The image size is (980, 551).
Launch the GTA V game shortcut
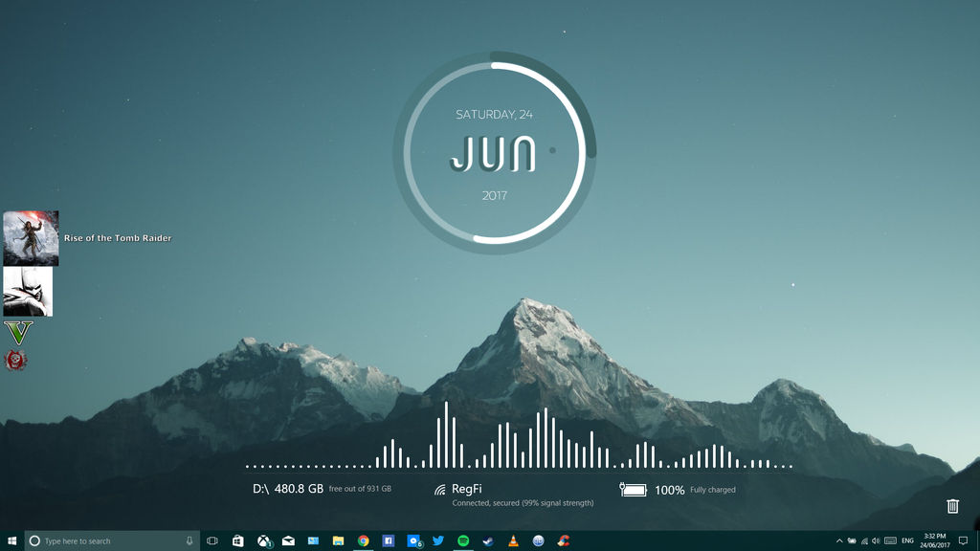(17, 333)
